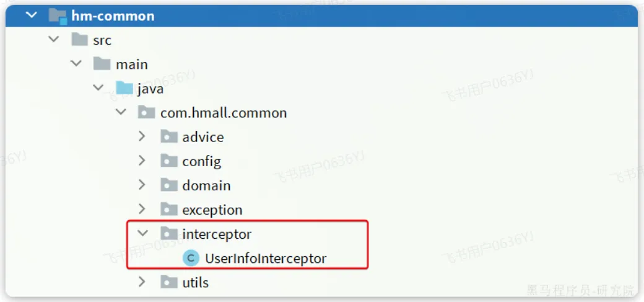Screen dimensions: 644x302
Task: Click the config package icon
Action: pos(168,161)
